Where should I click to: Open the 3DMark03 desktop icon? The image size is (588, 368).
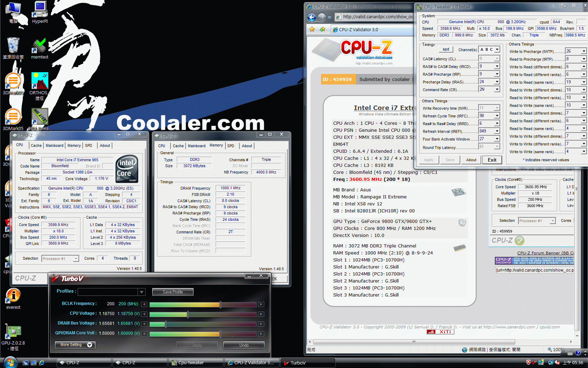pos(13,84)
